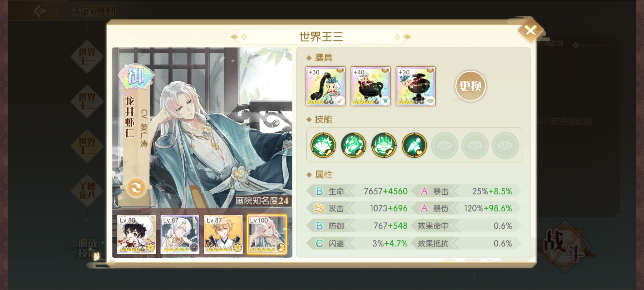The height and width of the screenshot is (290, 644).
Task: Close the 世界王三 panel
Action: coord(530,31)
